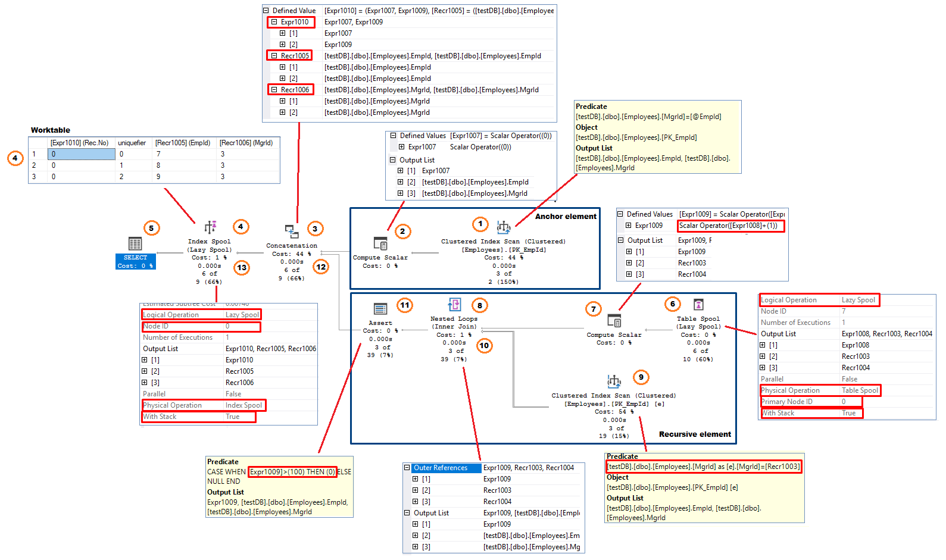Expand [1] Expr1010 in Index Spool properties
946x560 pixels.
coord(145,360)
